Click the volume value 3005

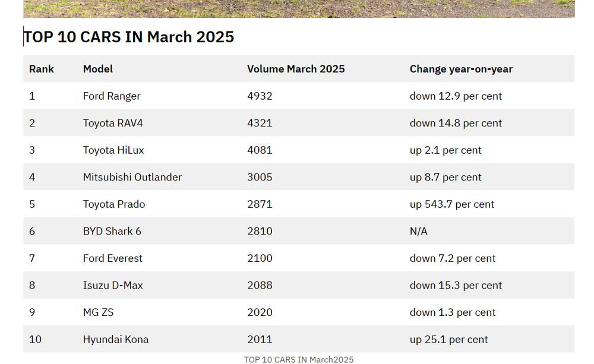pyautogui.click(x=260, y=177)
